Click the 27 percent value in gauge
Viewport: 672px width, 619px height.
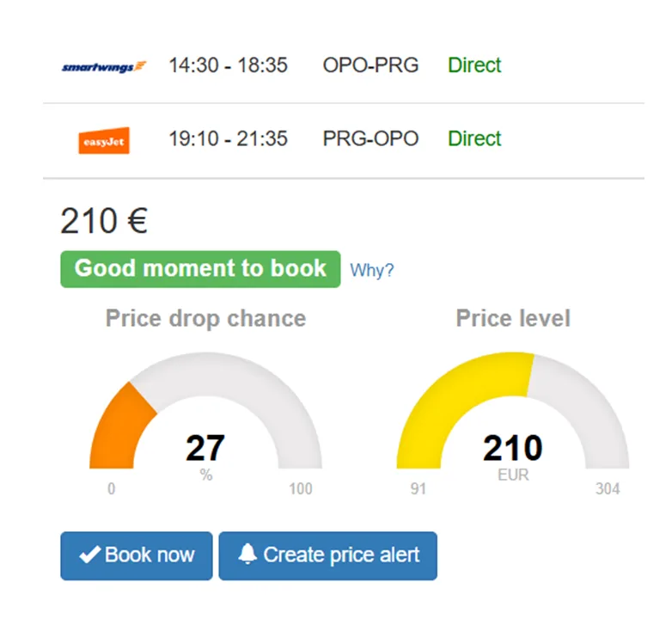coord(205,448)
